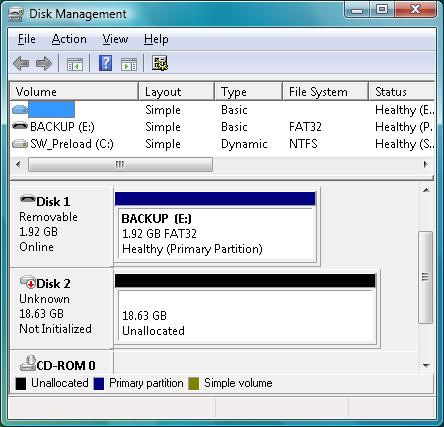Minimize the Disk Management window

357,10
